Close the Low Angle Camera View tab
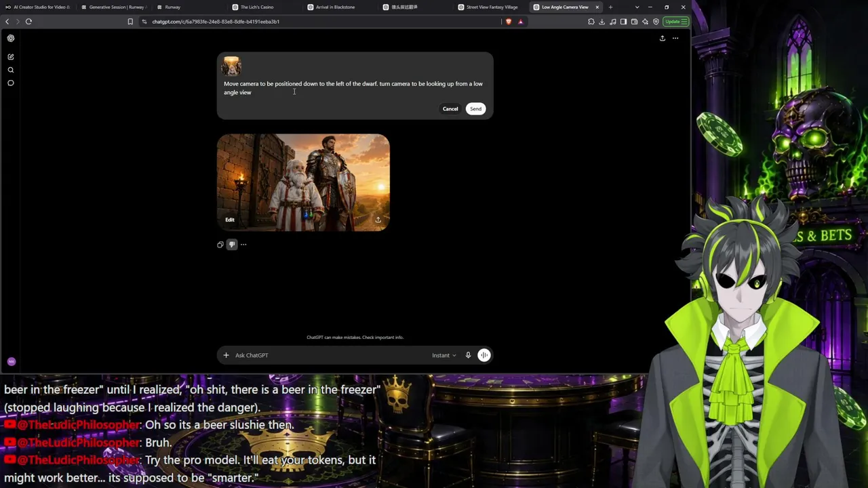The width and height of the screenshot is (868, 488). pos(597,7)
